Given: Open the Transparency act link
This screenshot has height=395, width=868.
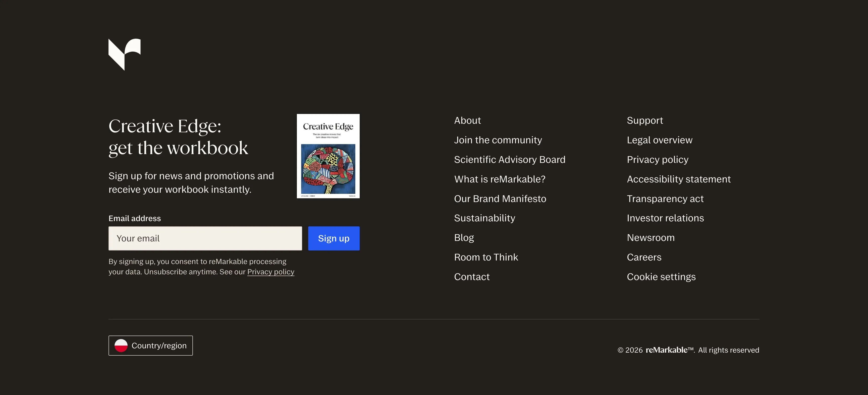Looking at the screenshot, I should click(665, 199).
